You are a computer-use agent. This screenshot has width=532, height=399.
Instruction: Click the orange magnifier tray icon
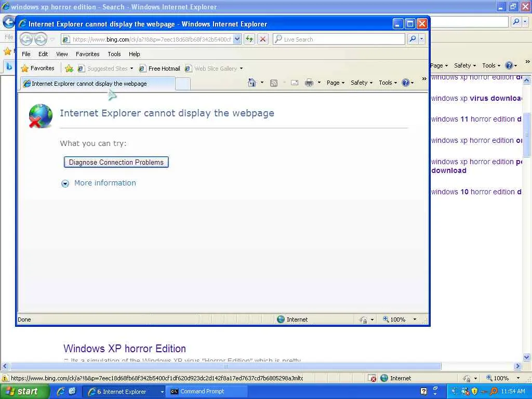tap(494, 391)
